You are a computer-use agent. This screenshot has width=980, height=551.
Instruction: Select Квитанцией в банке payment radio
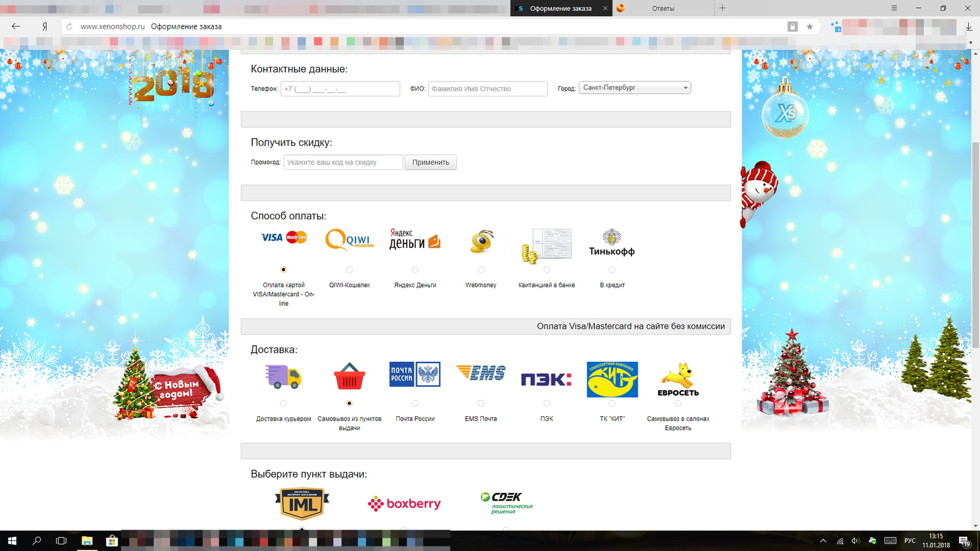pyautogui.click(x=547, y=269)
